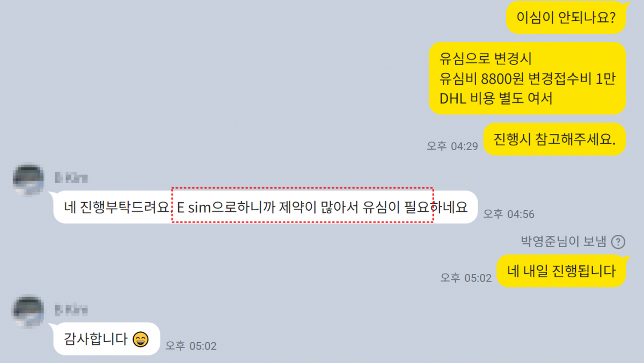Click the 오후 05:02 timestamp beside 네 내일 진행됩니다

pyautogui.click(x=466, y=278)
